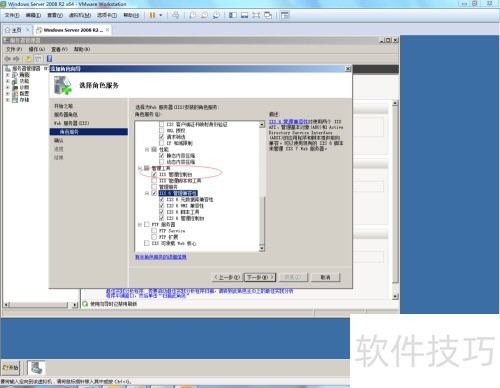Click the 上一步(P) previous button
500x388 pixels.
click(x=227, y=277)
